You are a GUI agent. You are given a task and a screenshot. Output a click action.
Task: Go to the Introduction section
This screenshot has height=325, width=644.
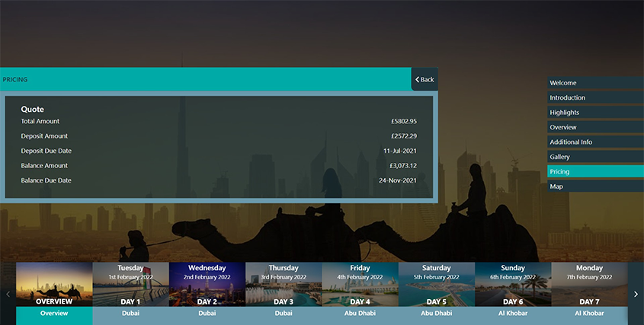pyautogui.click(x=594, y=97)
